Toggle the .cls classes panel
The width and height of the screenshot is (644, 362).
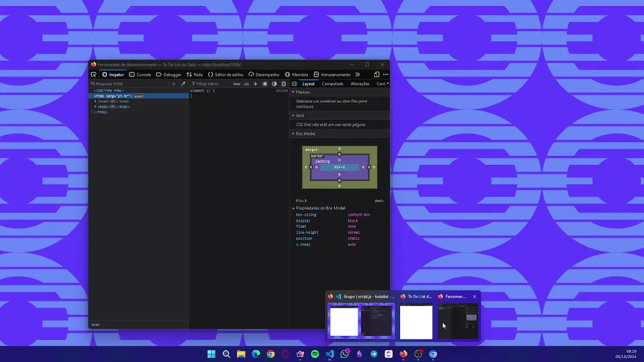[246, 84]
